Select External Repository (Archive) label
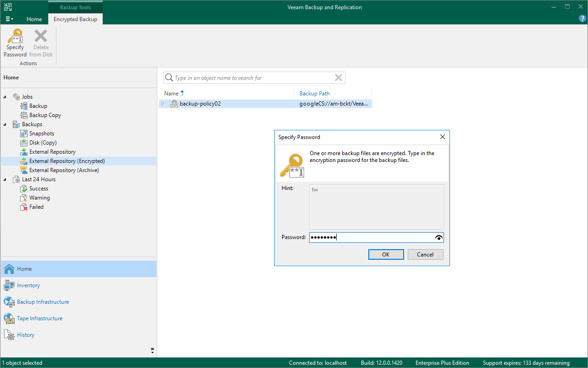 coord(64,170)
